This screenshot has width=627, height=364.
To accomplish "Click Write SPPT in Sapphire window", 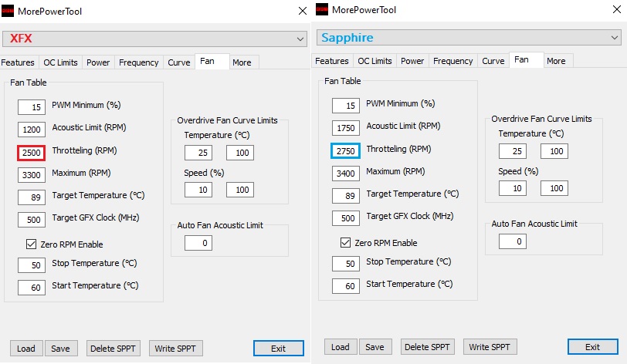I will tap(490, 347).
